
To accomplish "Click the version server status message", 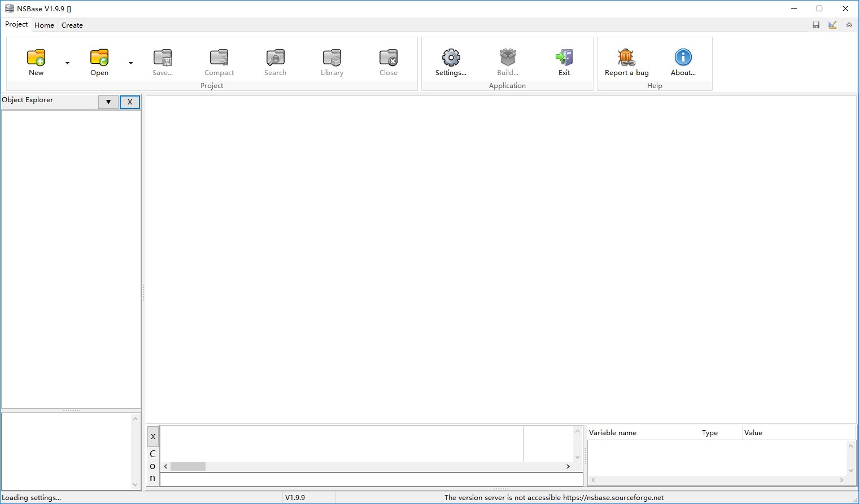I will [x=554, y=498].
